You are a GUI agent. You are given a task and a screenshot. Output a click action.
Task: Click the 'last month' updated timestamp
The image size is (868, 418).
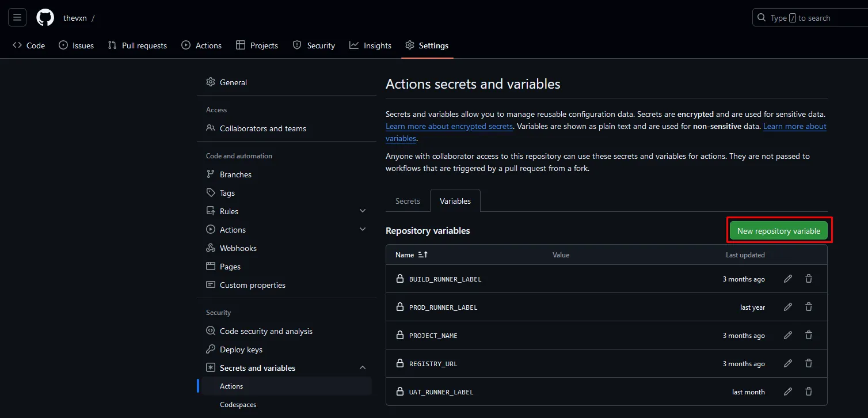[x=748, y=392]
